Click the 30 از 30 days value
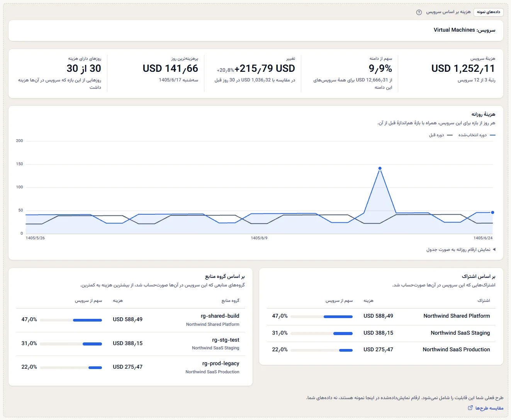Viewport: 511px width, 420px height. [x=84, y=68]
